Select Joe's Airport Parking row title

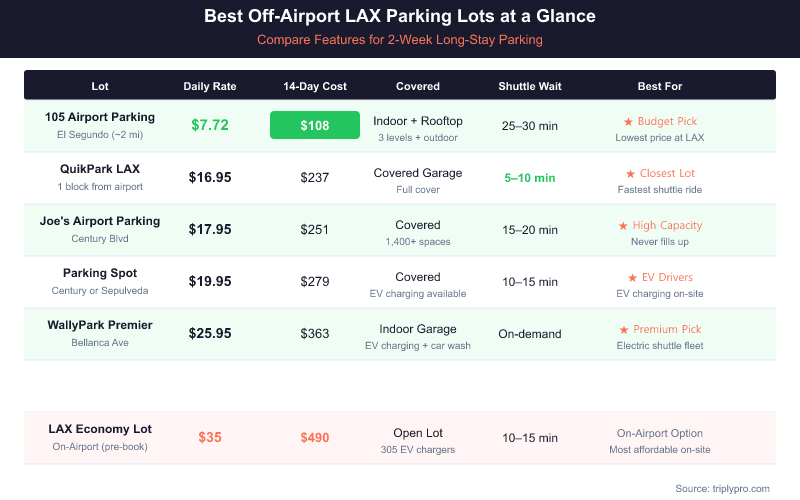pos(100,221)
